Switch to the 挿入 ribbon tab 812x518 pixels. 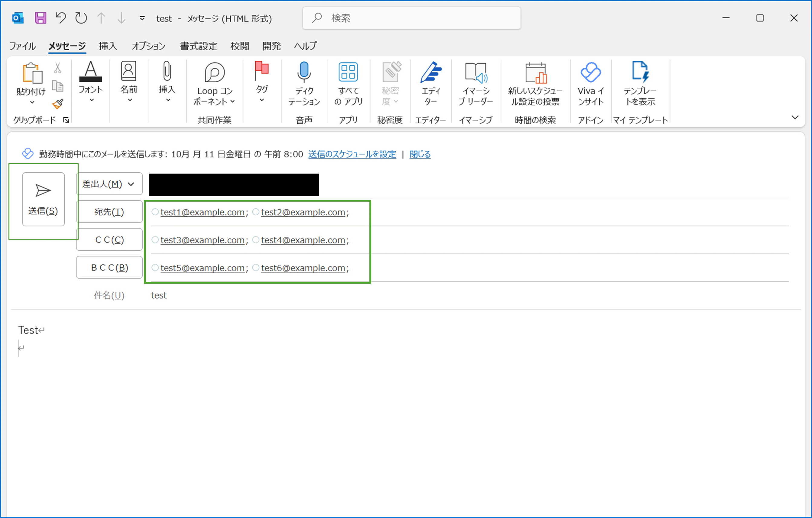click(x=108, y=46)
